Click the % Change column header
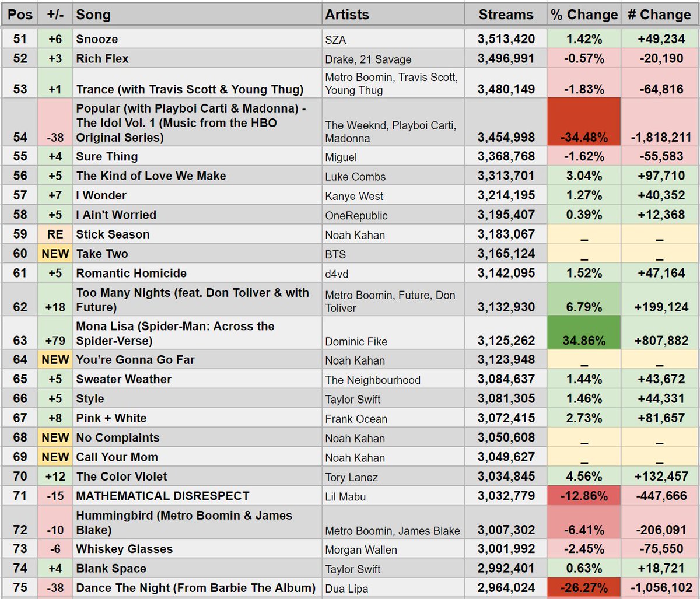Viewport: 700px width, 599px height. [583, 15]
